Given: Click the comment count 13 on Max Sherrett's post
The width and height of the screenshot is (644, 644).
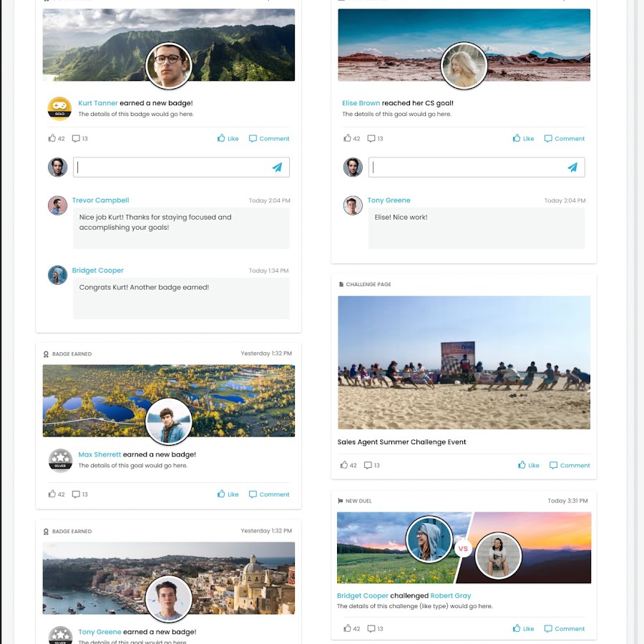Looking at the screenshot, I should [80, 494].
